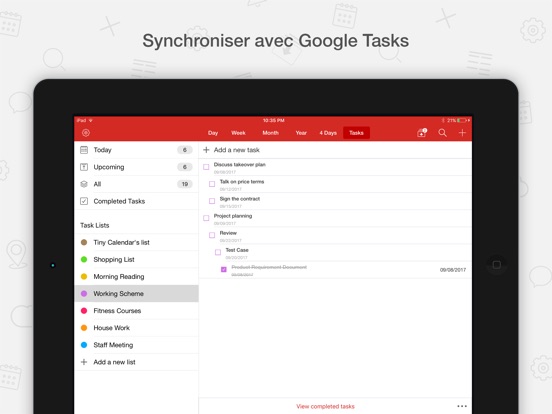Open Completed Tasks checkmark icon
Screen dimensions: 552x414
[84, 201]
